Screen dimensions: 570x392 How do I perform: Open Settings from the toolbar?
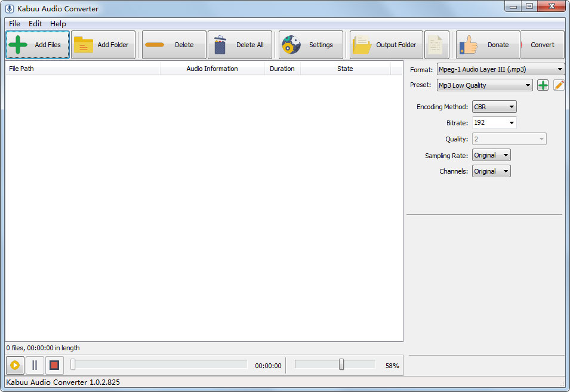[x=310, y=45]
